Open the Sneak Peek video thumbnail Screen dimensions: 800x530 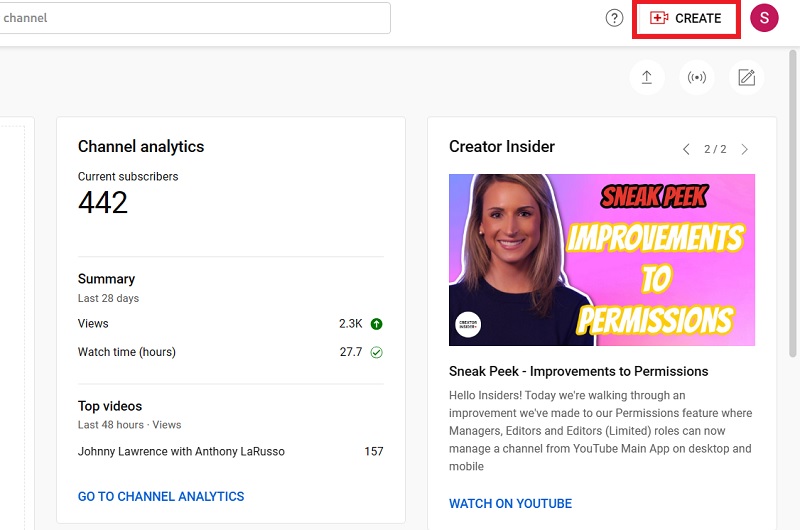coord(602,260)
